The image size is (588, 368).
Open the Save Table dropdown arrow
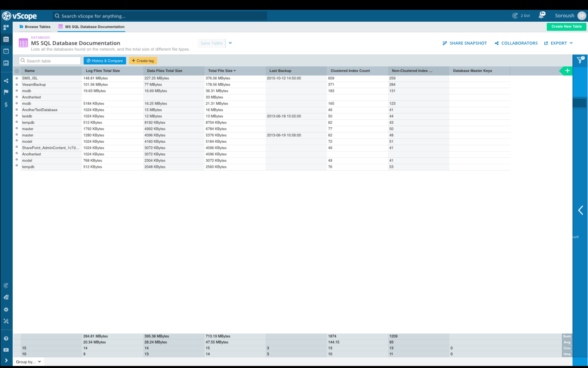[230, 43]
